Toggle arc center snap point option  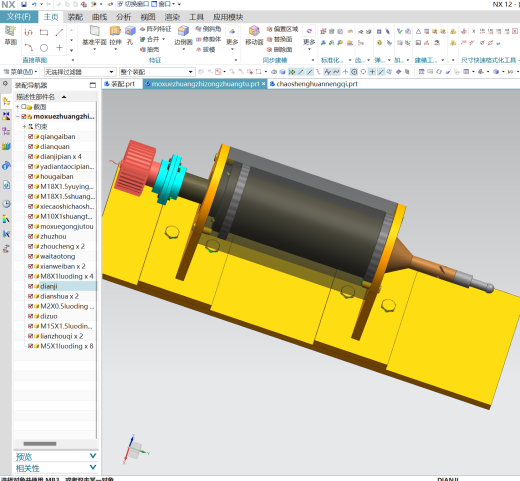pos(354,72)
